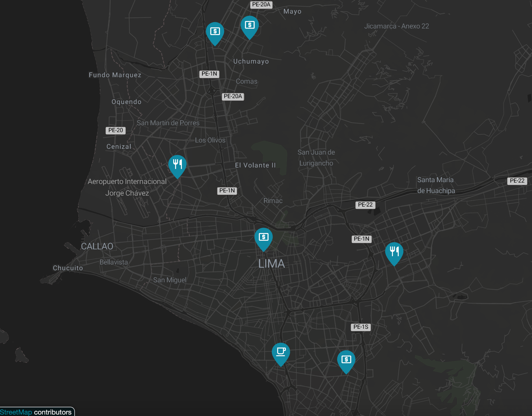Select the Los Olivos district label
The image size is (532, 416).
pyautogui.click(x=210, y=140)
